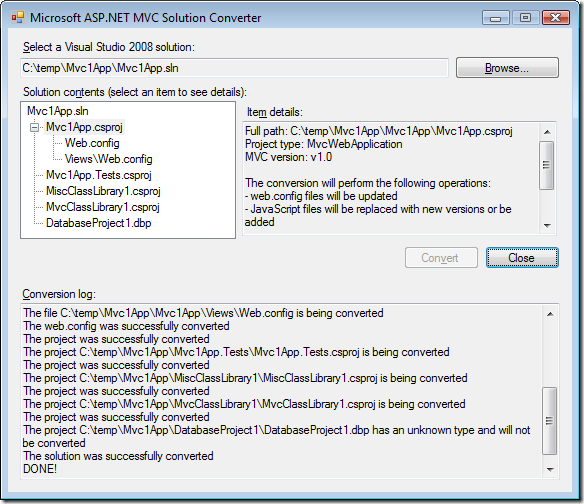The image size is (584, 504).
Task: Click the solution path text field
Action: [x=234, y=68]
